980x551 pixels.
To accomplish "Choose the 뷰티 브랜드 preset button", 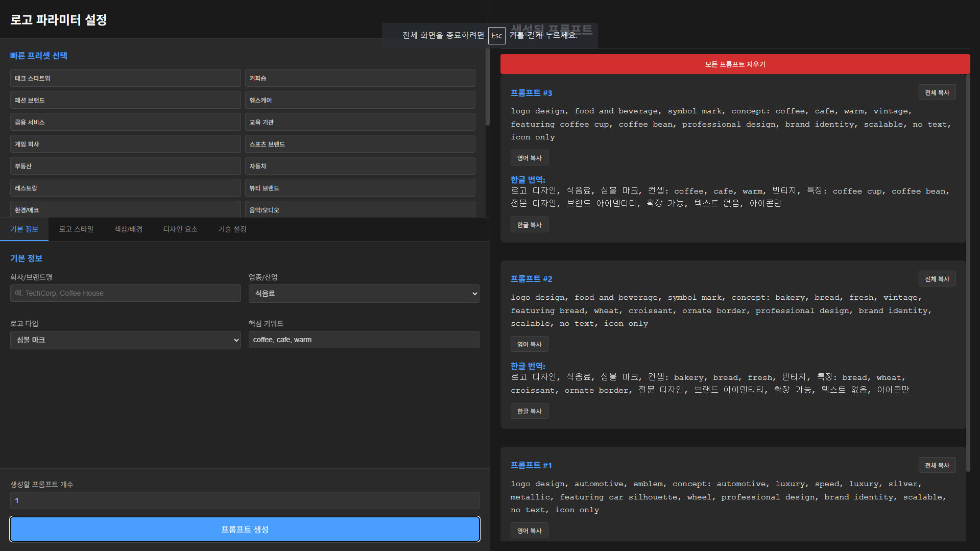I will (360, 188).
